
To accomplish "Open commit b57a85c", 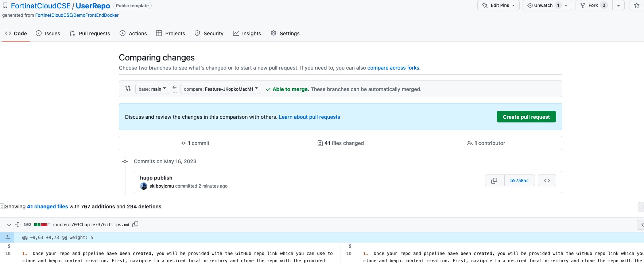I will pos(519,180).
